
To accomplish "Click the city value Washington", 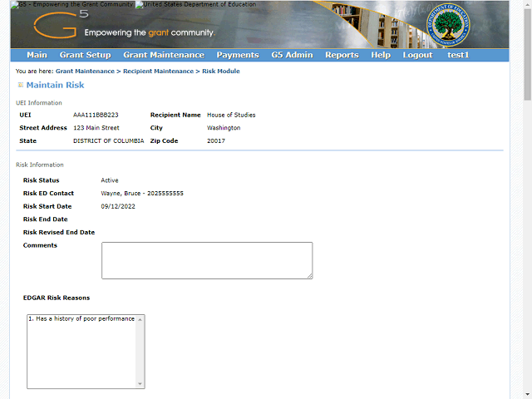I will coord(224,128).
